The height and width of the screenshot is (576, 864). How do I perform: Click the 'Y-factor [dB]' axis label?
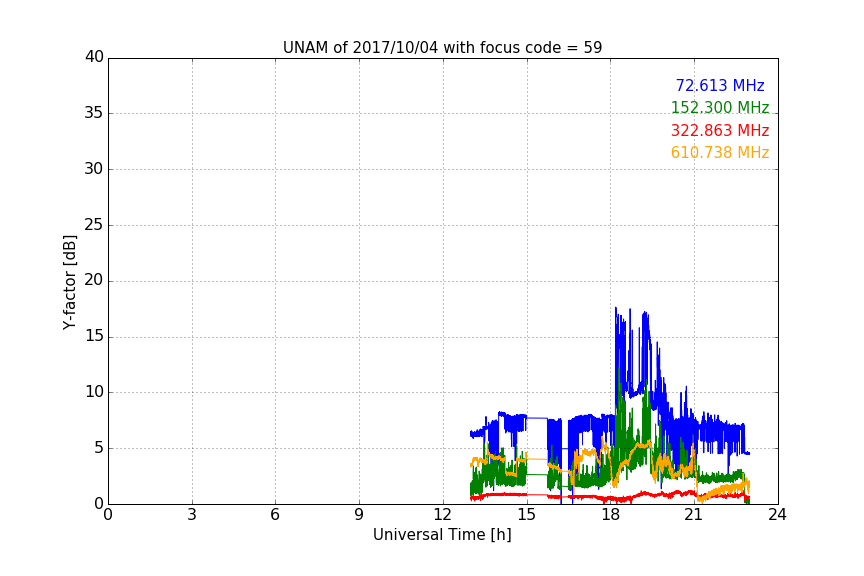(x=69, y=282)
